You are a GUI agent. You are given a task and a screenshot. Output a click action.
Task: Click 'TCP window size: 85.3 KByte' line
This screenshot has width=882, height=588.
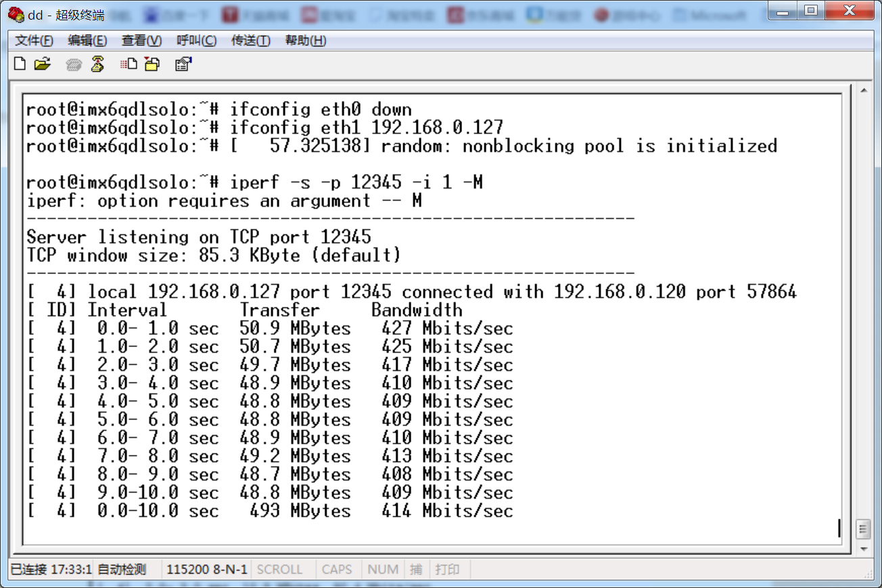coord(214,255)
